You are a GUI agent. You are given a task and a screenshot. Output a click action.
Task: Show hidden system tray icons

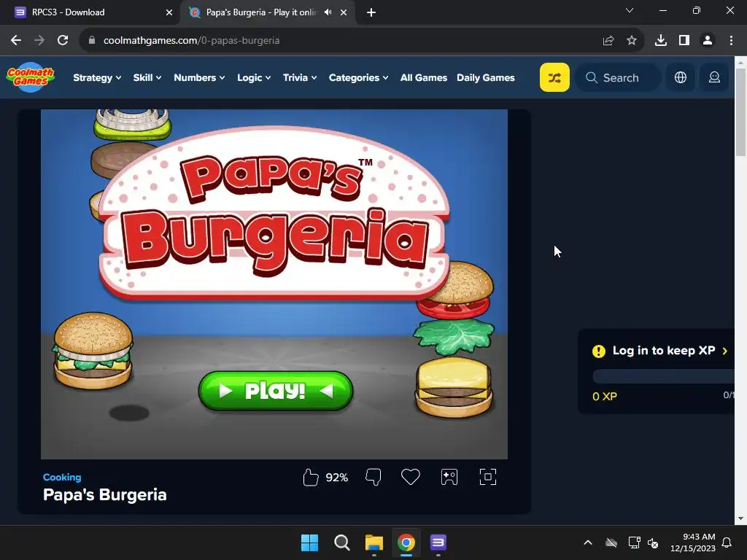click(588, 542)
